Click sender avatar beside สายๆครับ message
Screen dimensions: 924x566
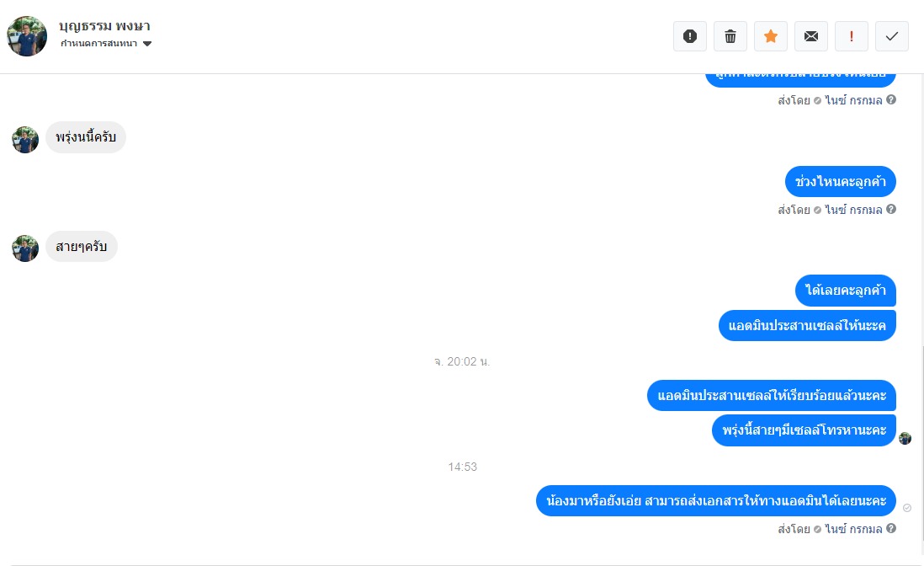(x=25, y=248)
